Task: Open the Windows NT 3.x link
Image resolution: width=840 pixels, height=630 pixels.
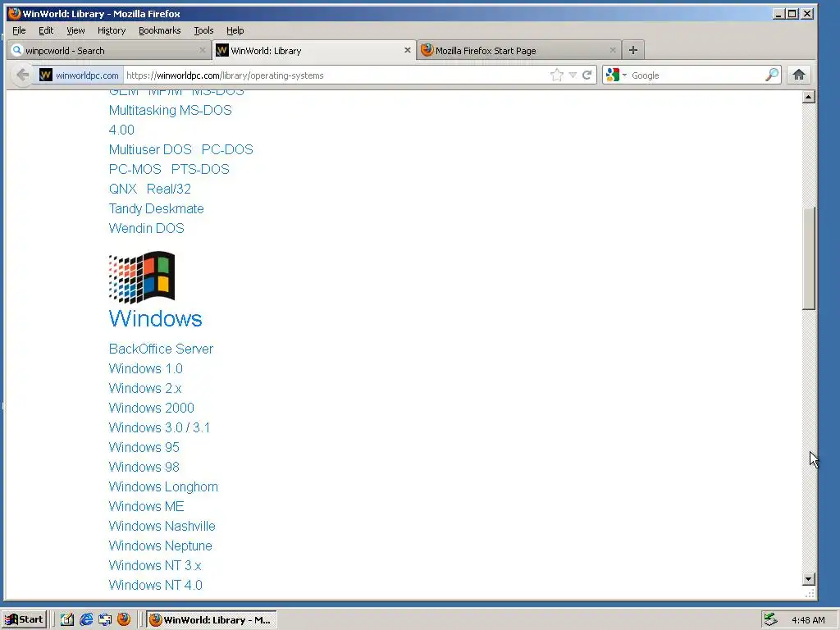Action: coord(155,566)
